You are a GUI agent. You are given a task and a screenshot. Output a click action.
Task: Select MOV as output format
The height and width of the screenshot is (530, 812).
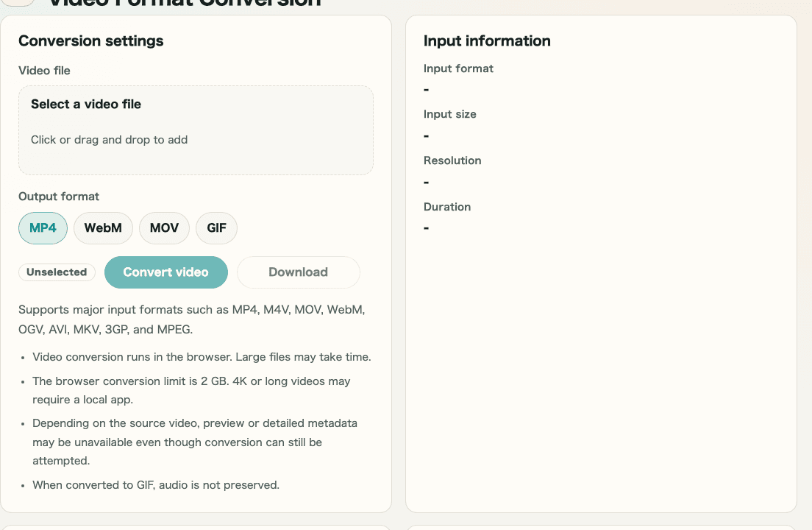164,228
